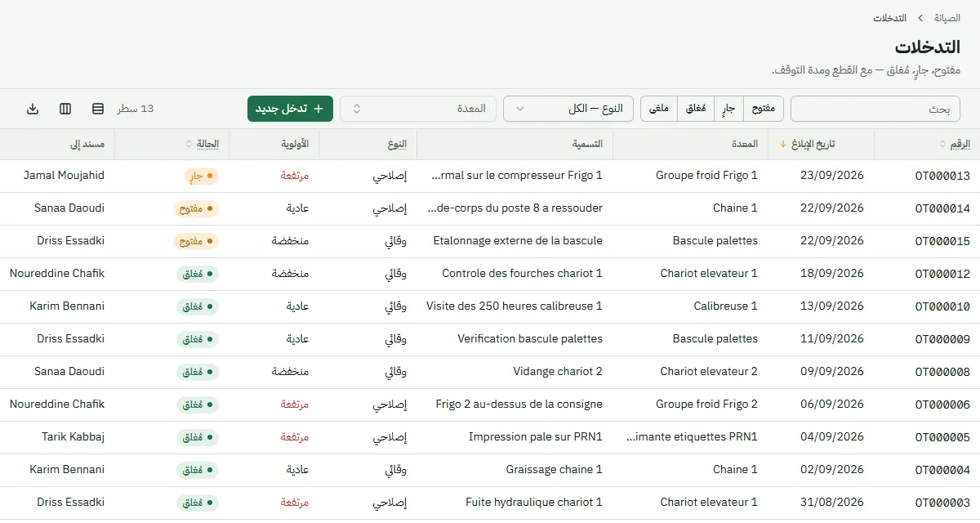Viewport: 980px width, 523px height.
Task: Select intervention number OT000010
Action: (x=942, y=306)
